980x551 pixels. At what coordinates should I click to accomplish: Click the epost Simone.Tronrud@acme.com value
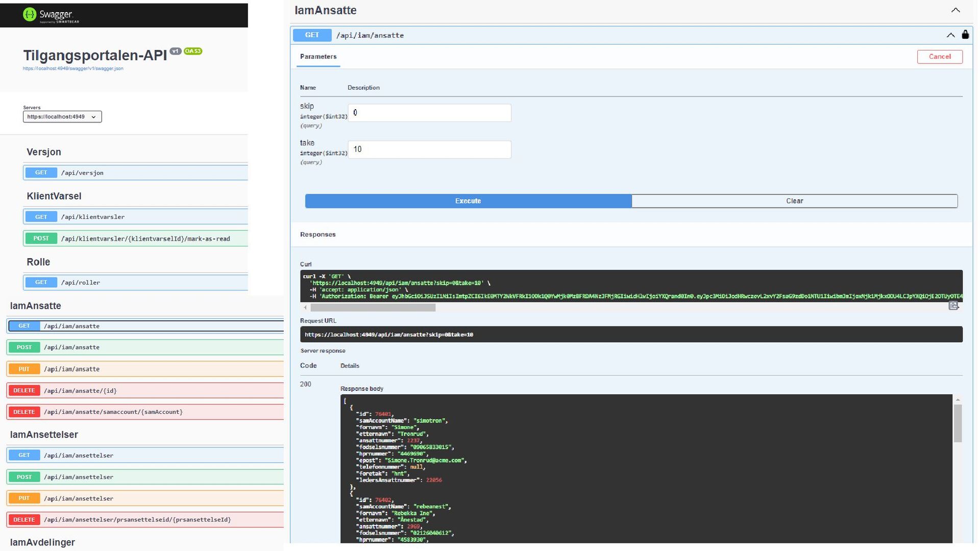(425, 460)
